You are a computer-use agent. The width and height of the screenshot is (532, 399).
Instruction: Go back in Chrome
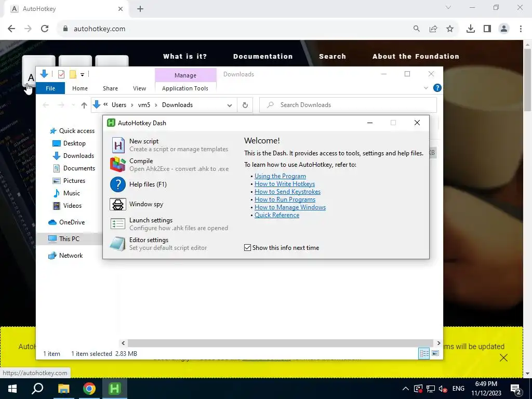tap(11, 29)
